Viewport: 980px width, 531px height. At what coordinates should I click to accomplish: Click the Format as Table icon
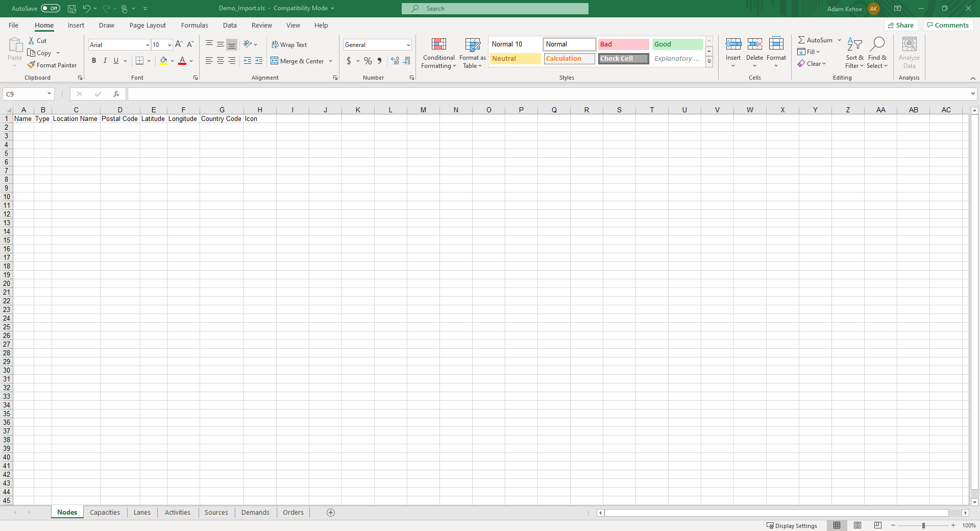[473, 45]
